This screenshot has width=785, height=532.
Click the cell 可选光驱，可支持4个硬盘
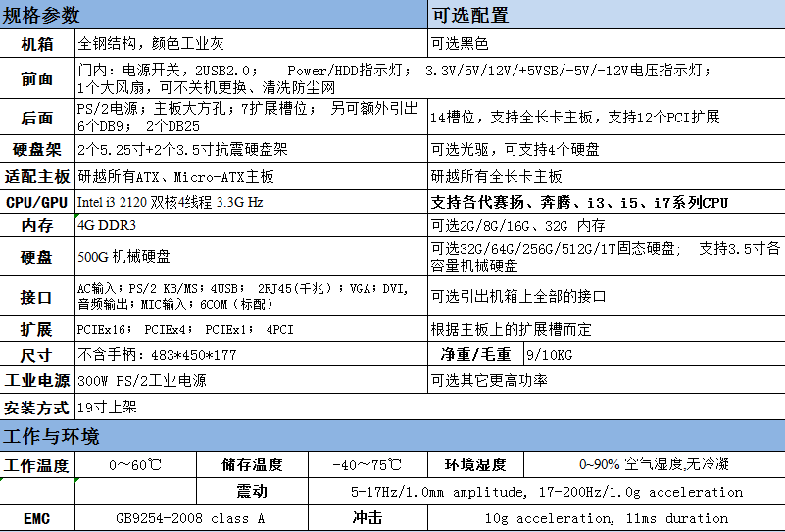point(607,149)
